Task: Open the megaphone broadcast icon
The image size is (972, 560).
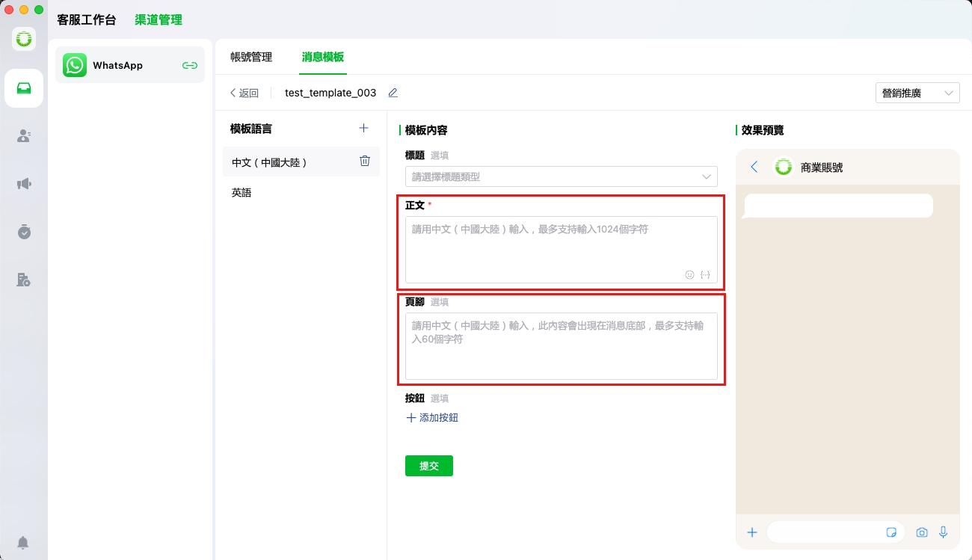Action: 24,184
